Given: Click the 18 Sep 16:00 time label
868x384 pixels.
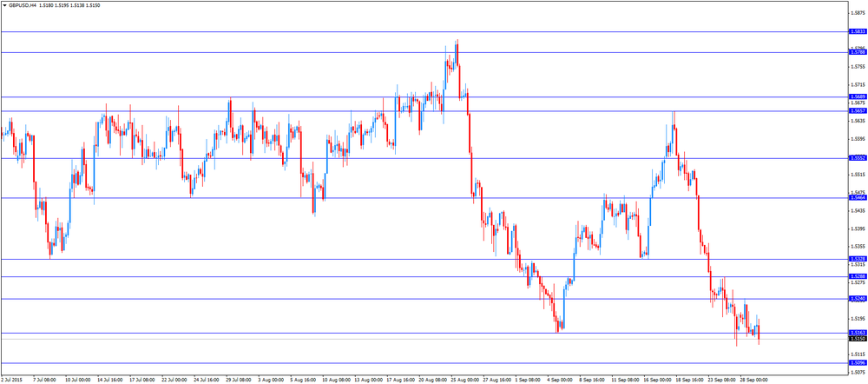Looking at the screenshot, I should click(688, 381).
